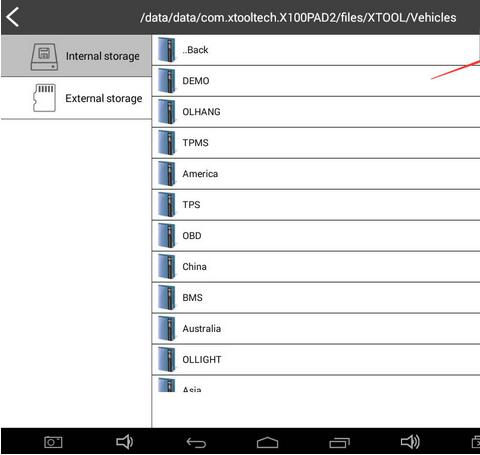The width and height of the screenshot is (480, 455).
Task: Open the OLHANG folder
Action: pyautogui.click(x=316, y=112)
